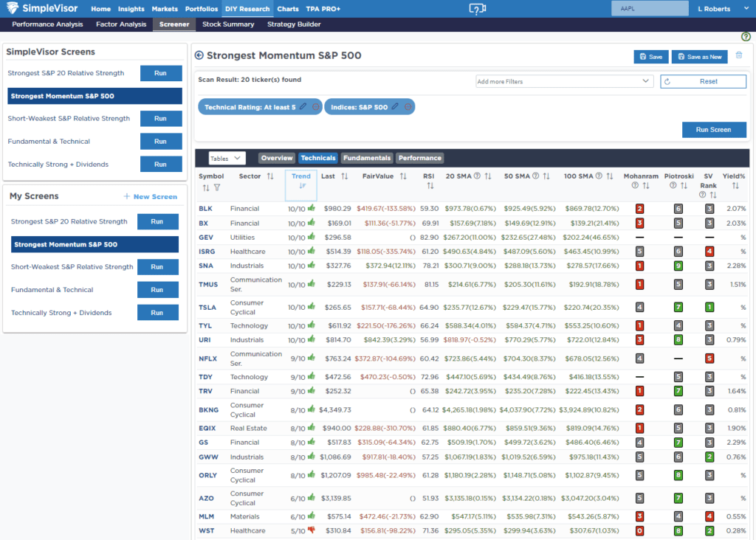The image size is (756, 540).
Task: Click the Run Screen button
Action: click(714, 130)
